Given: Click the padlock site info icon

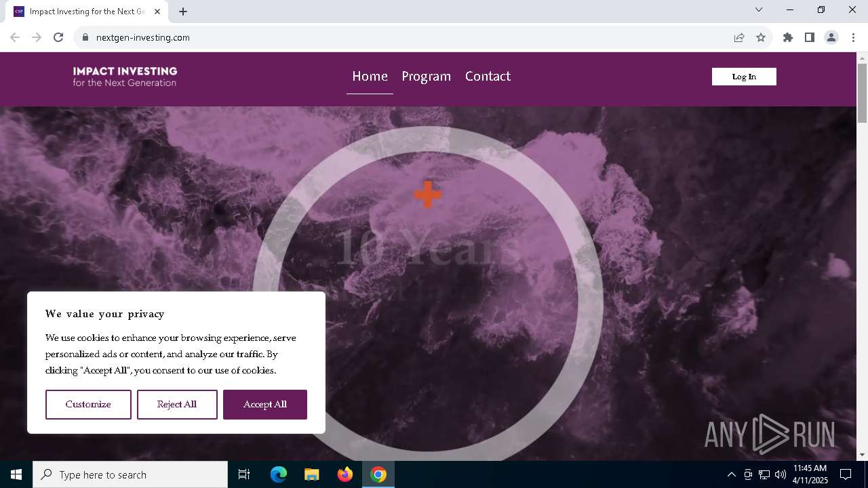Looking at the screenshot, I should coord(85,37).
